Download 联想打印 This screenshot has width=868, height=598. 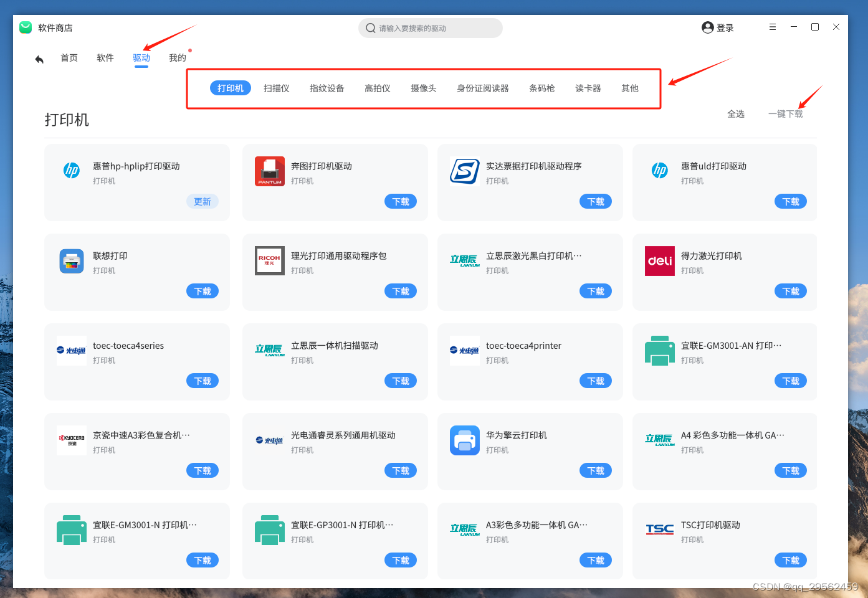[203, 292]
